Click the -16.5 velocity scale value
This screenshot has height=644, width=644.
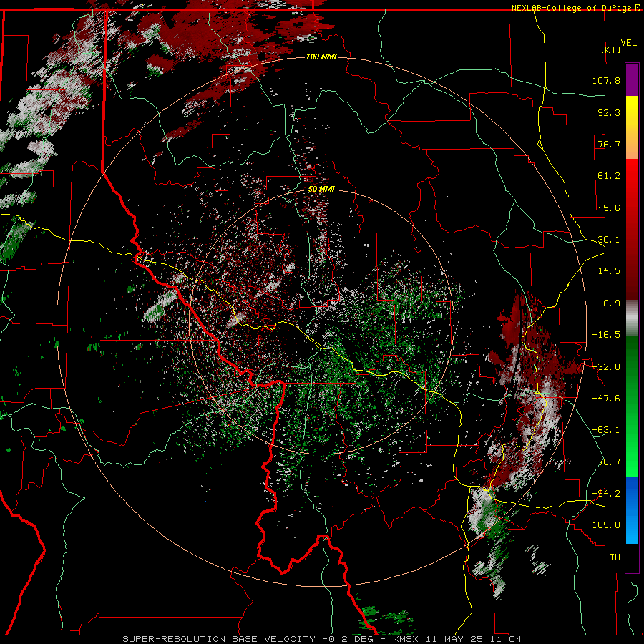pyautogui.click(x=606, y=335)
